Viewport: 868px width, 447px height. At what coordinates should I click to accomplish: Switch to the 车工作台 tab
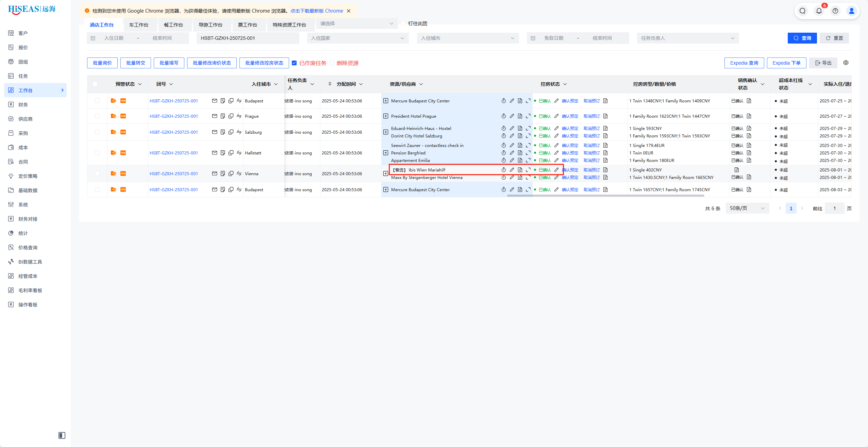pyautogui.click(x=139, y=25)
